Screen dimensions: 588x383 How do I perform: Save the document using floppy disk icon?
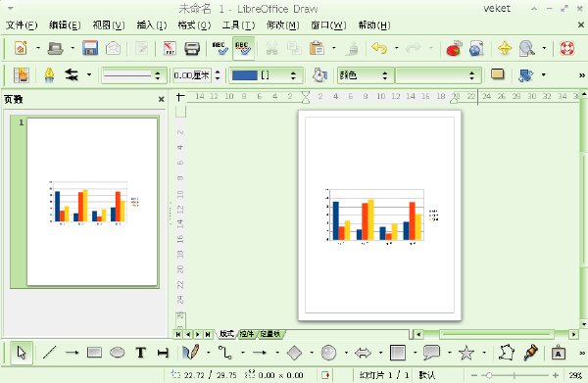point(90,48)
